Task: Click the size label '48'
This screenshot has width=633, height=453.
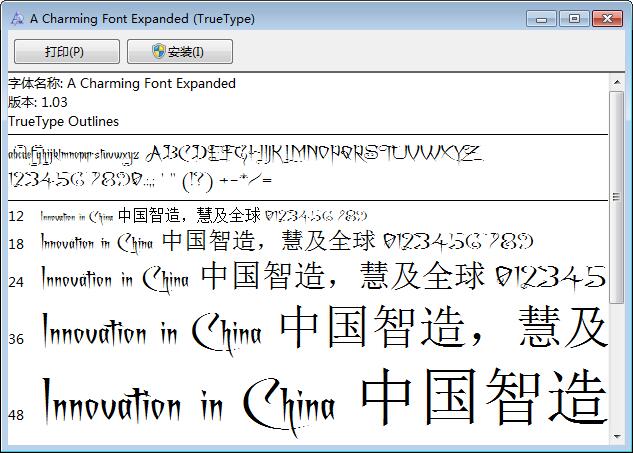Action: (x=16, y=415)
